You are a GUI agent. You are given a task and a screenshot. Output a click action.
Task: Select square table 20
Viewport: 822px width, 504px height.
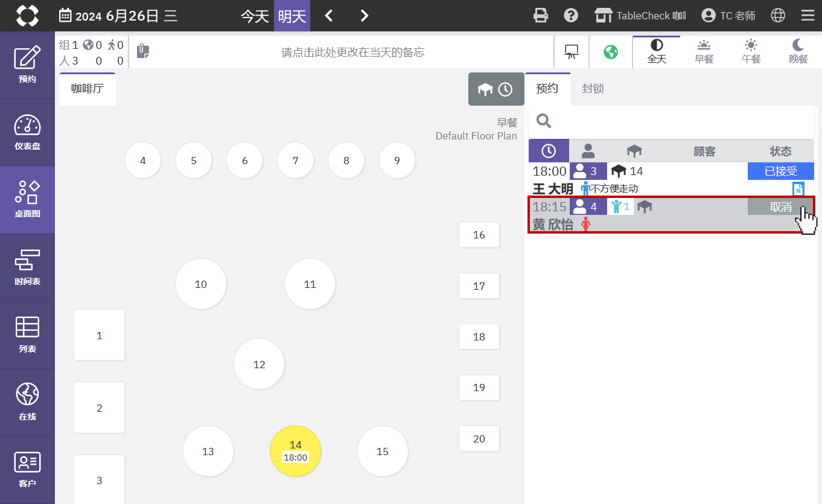click(479, 439)
